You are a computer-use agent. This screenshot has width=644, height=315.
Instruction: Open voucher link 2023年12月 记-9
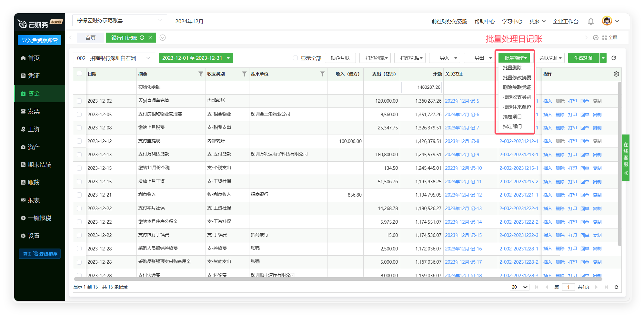coord(462,155)
